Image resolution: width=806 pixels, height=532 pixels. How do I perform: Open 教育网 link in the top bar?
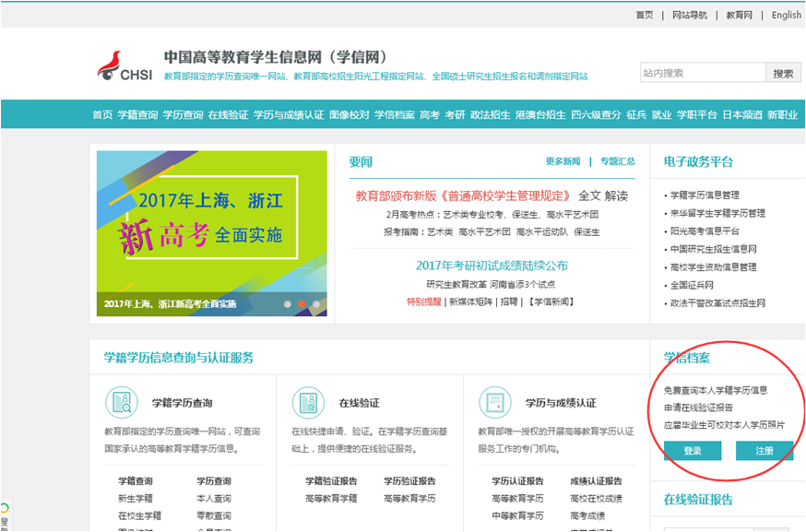click(740, 16)
